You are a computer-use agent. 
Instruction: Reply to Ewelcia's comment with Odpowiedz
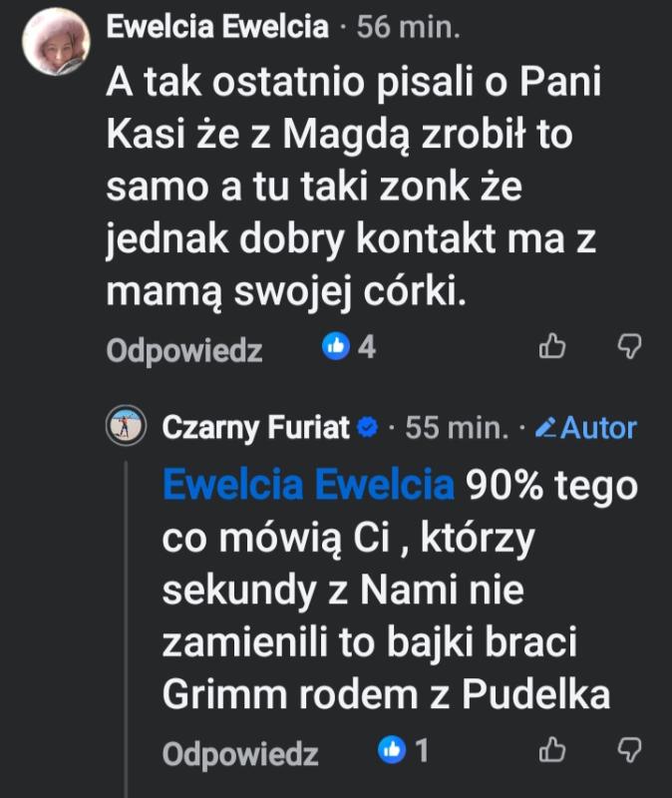pos(184,350)
